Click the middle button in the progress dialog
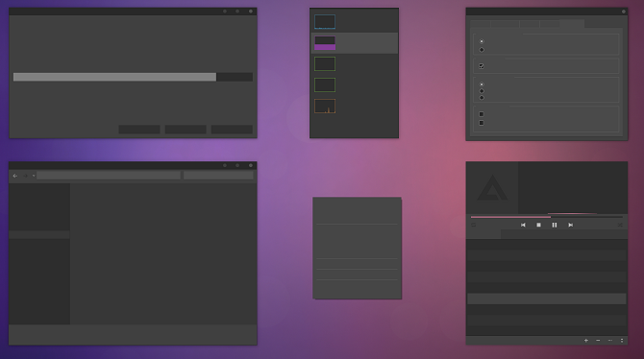This screenshot has width=644, height=359. tap(186, 130)
